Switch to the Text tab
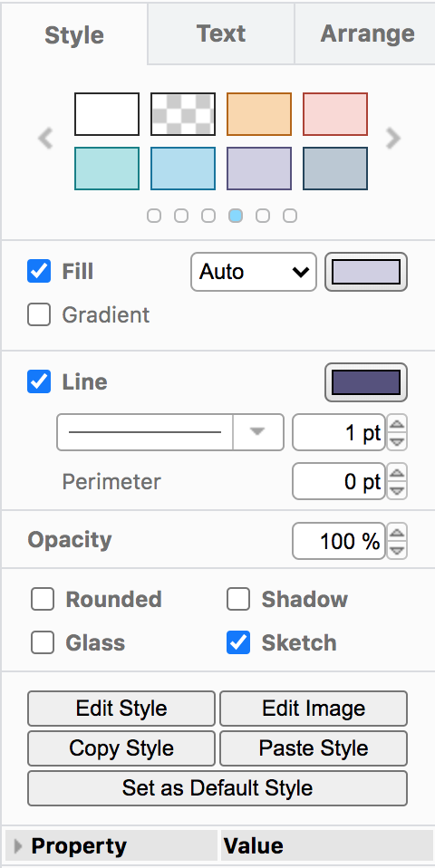Image resolution: width=435 pixels, height=868 pixels. [x=221, y=34]
